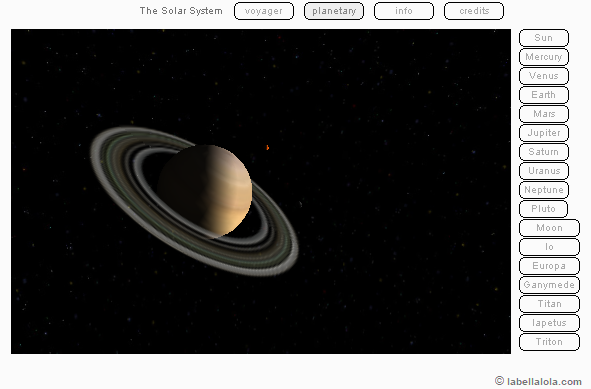Choose Titan from the moon list
Image resolution: width=591 pixels, height=389 pixels.
pos(549,303)
